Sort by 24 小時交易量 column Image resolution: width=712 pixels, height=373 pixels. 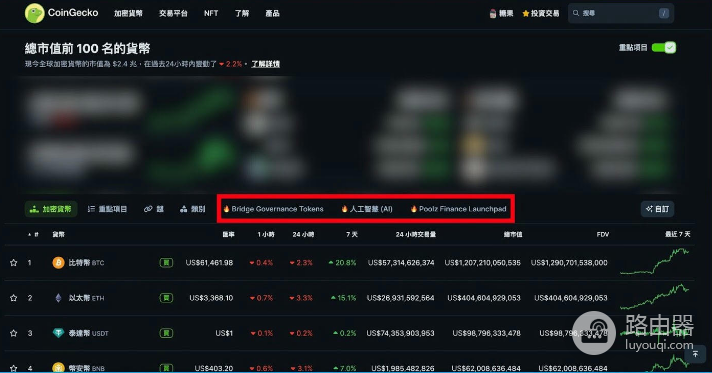(415, 234)
